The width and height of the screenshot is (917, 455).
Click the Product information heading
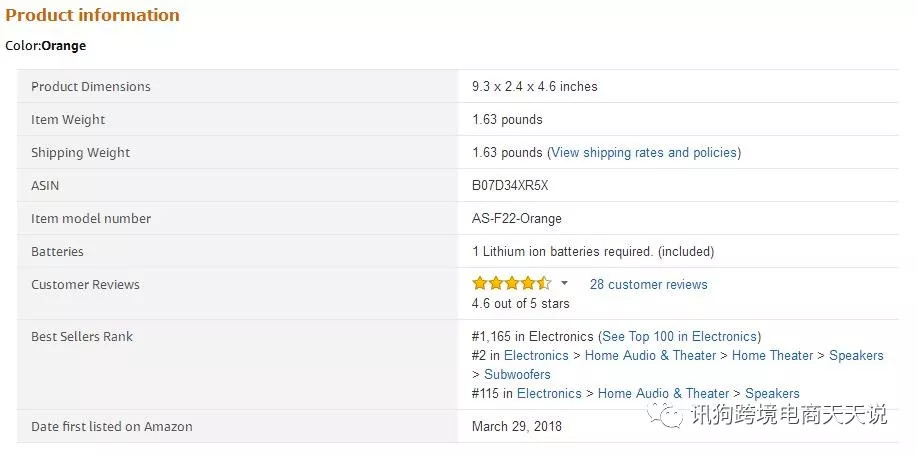pos(93,15)
